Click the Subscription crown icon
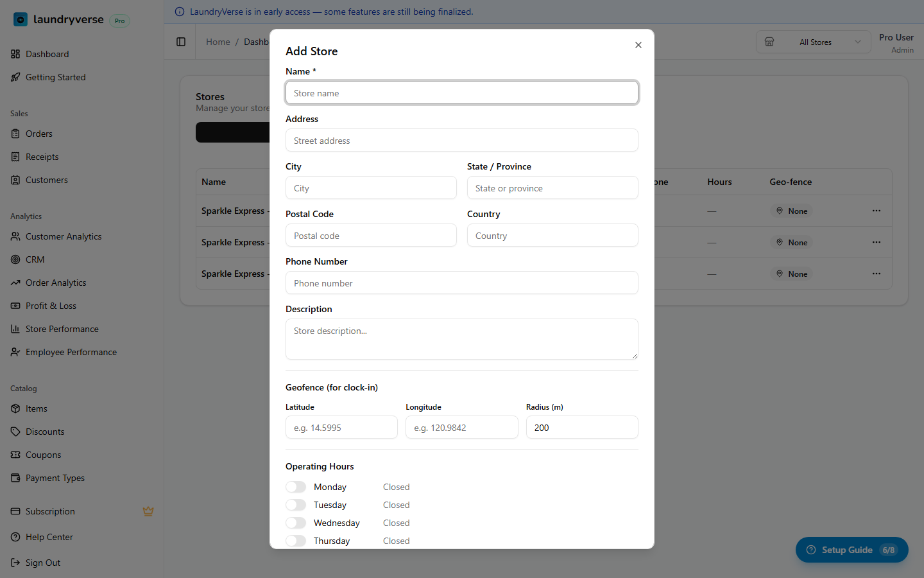 (148, 511)
